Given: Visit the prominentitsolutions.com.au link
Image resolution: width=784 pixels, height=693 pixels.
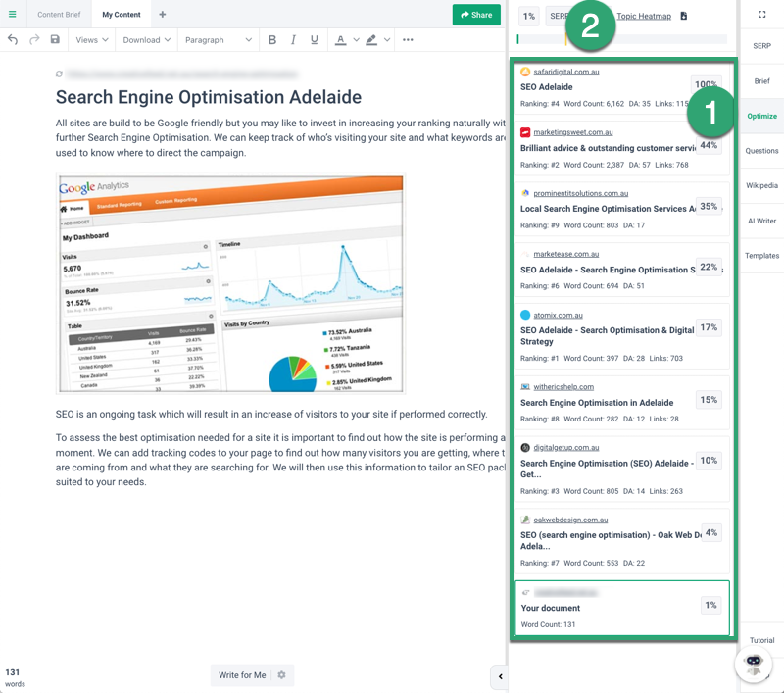Looking at the screenshot, I should coord(581,193).
